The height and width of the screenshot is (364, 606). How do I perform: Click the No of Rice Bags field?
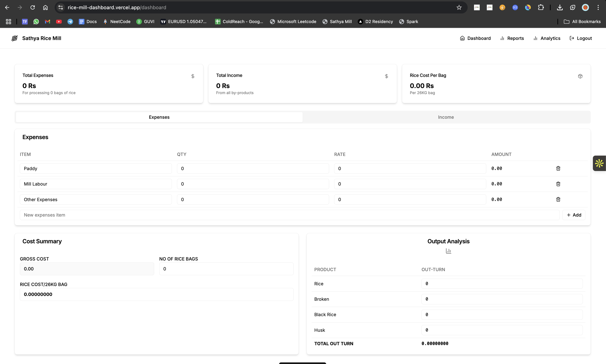[x=226, y=269]
